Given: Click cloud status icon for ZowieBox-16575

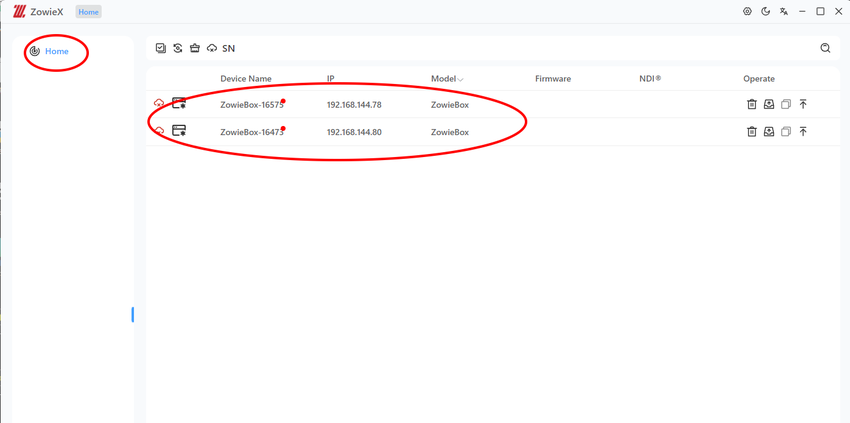Looking at the screenshot, I should point(159,102).
